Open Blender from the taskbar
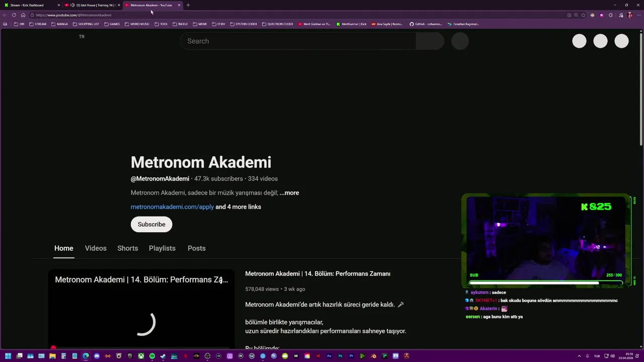644x362 pixels. pyautogui.click(x=374, y=356)
